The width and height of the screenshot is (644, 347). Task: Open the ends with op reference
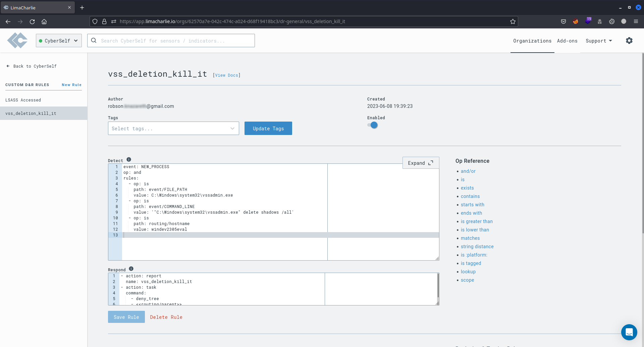(471, 213)
